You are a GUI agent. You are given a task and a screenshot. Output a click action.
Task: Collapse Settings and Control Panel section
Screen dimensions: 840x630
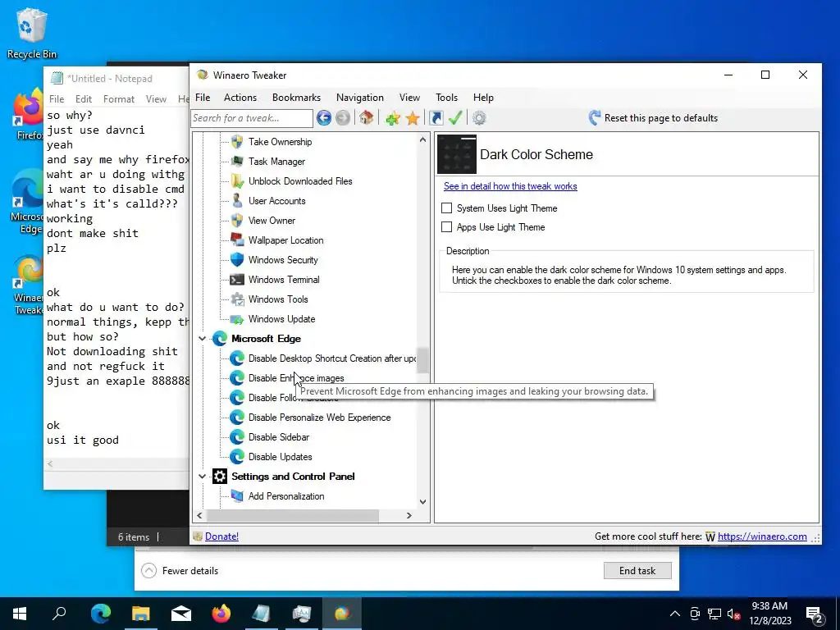coord(202,477)
